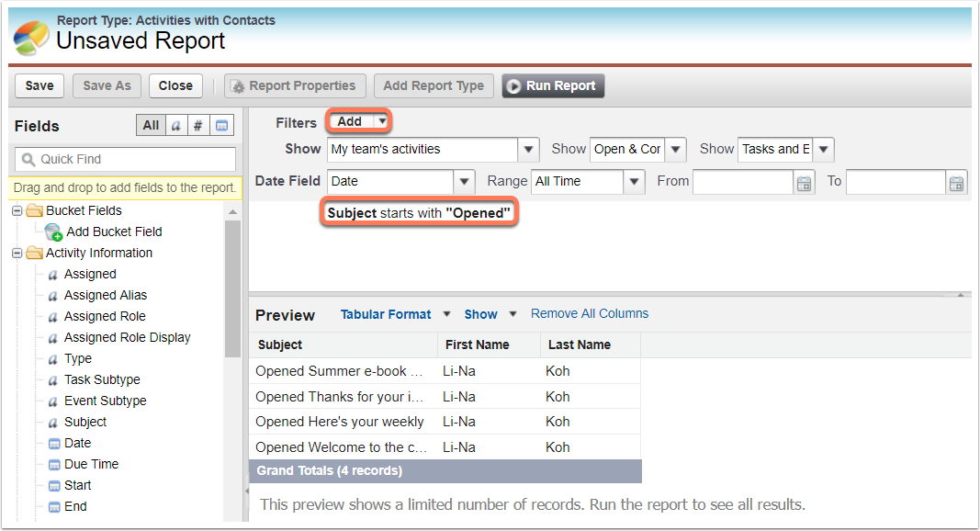
Task: Click Remove All Columns link
Action: (590, 314)
